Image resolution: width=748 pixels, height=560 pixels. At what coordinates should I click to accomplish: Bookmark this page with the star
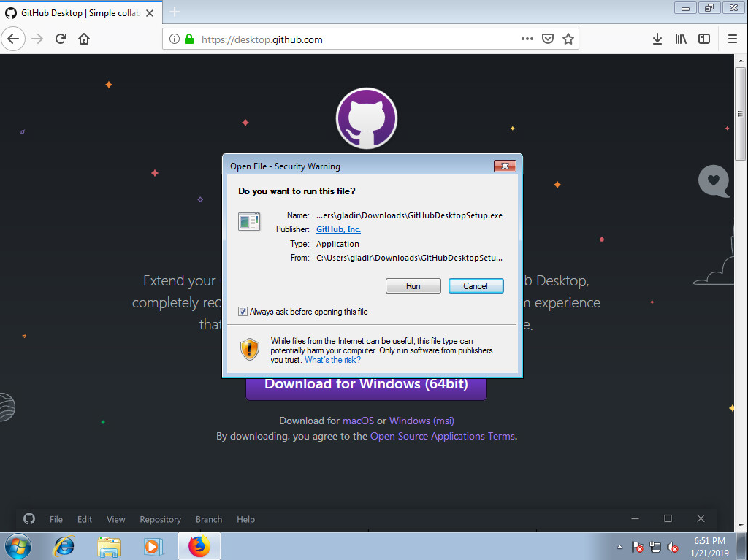[568, 39]
